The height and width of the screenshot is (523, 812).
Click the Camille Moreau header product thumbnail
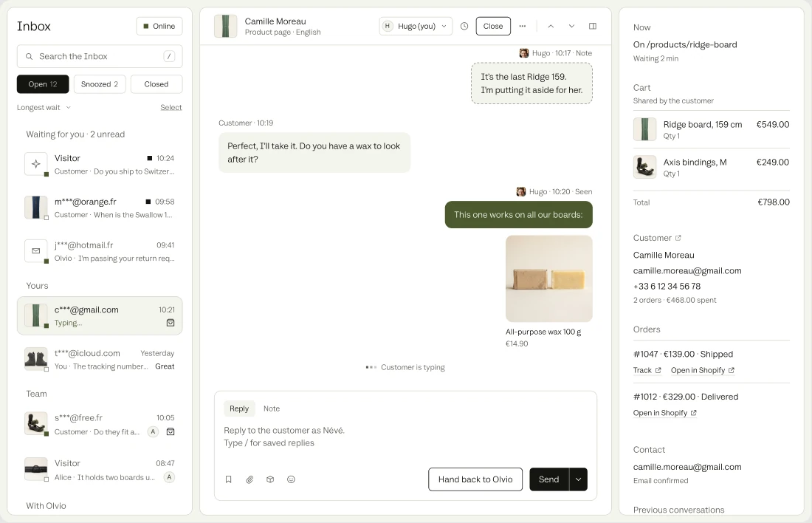[226, 26]
